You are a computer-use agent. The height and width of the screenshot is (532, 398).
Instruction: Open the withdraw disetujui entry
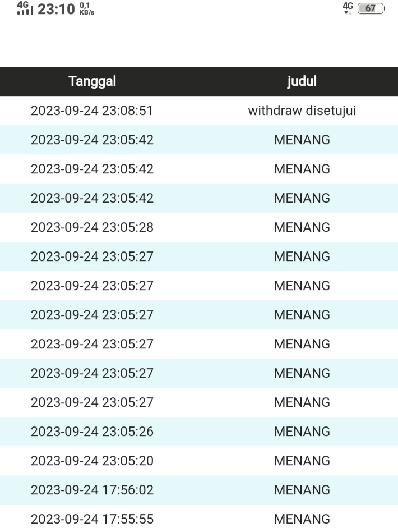[x=302, y=111]
